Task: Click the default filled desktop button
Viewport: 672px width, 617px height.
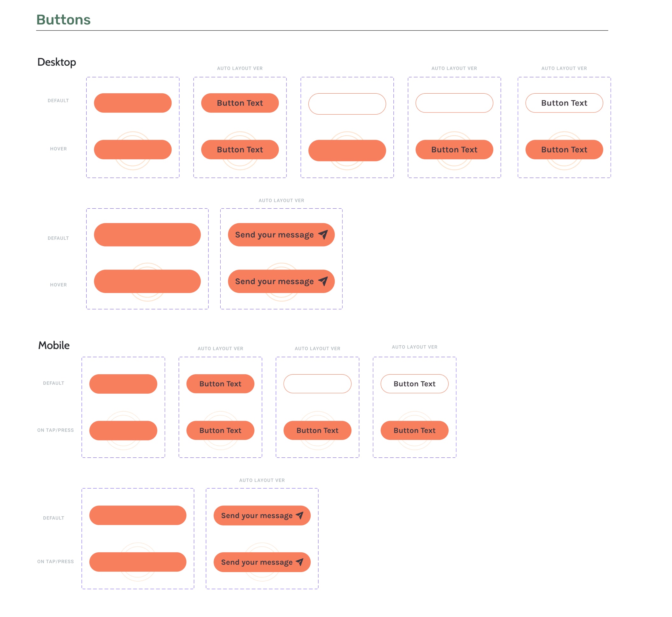Action: [x=132, y=103]
